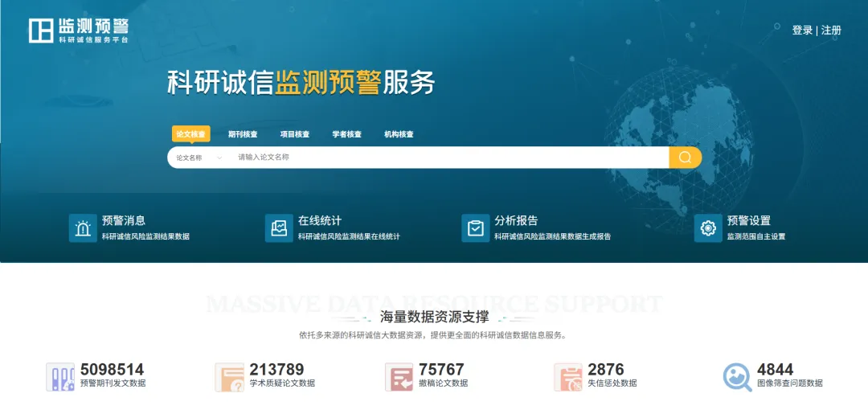The width and height of the screenshot is (868, 418).
Task: Click the 失信惩处数据 icon
Action: [568, 377]
